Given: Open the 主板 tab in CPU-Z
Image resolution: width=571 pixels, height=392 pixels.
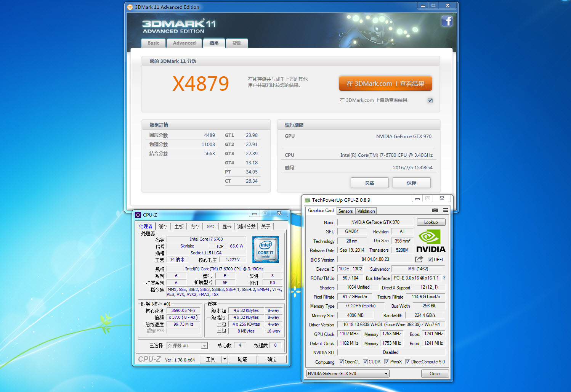Looking at the screenshot, I should tap(179, 227).
